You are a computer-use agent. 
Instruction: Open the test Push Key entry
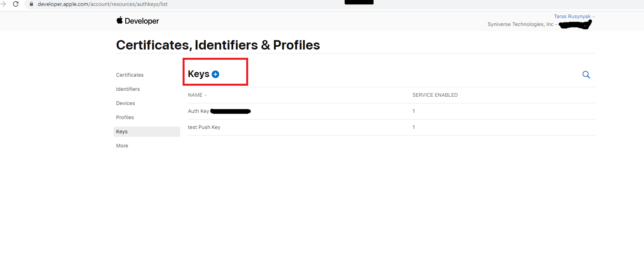coord(204,127)
